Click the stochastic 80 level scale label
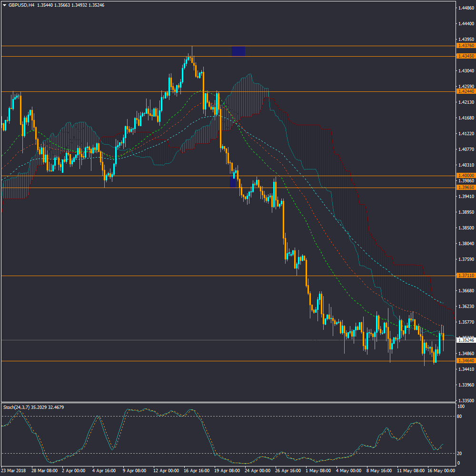 [x=461, y=416]
